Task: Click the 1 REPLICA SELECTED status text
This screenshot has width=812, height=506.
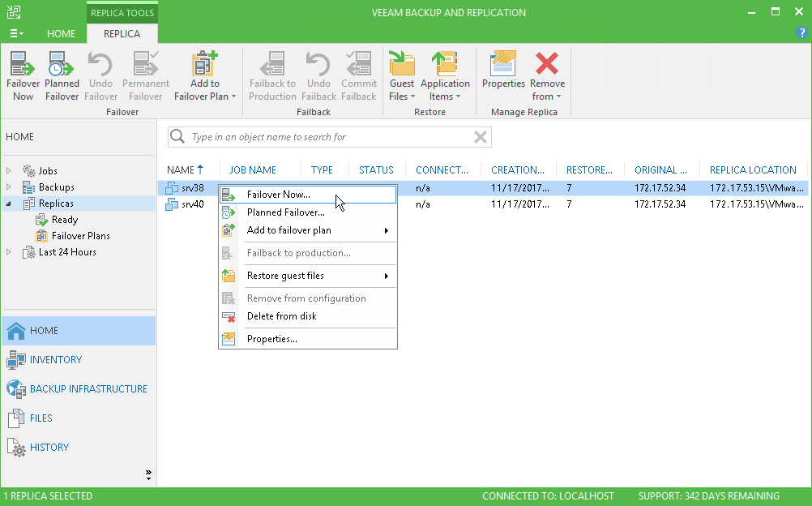Action: [x=48, y=496]
